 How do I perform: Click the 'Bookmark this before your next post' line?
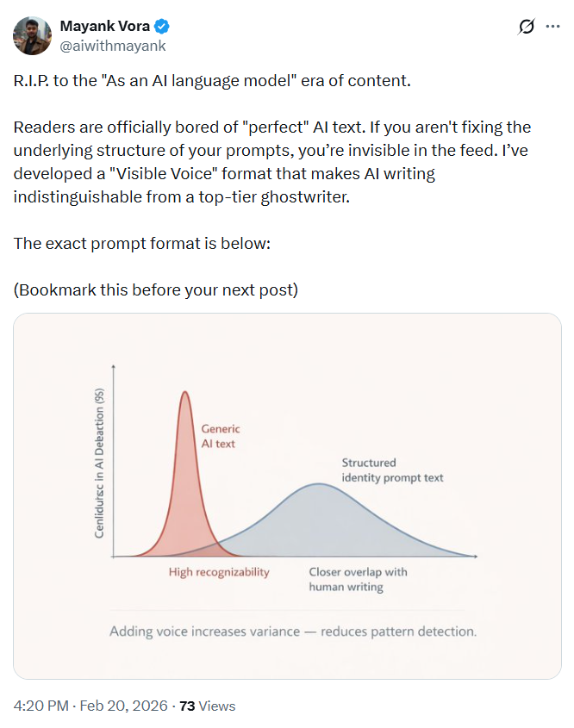pyautogui.click(x=156, y=289)
